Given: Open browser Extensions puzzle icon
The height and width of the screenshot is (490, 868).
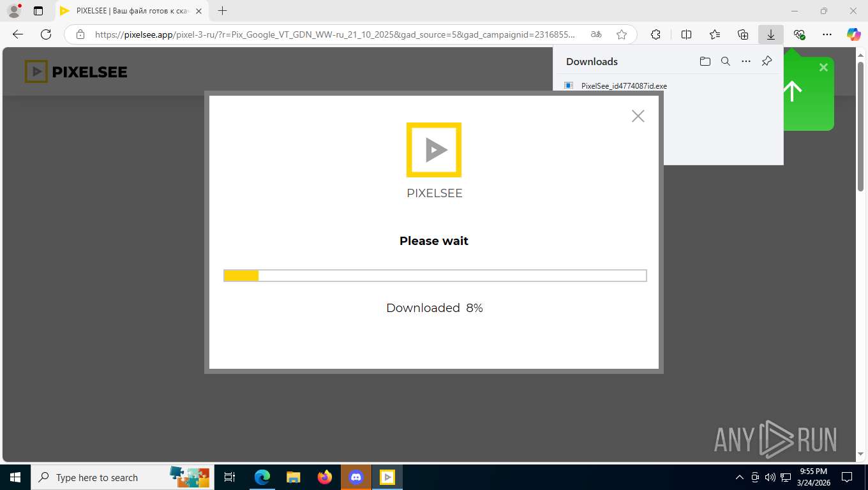Looking at the screenshot, I should (655, 34).
